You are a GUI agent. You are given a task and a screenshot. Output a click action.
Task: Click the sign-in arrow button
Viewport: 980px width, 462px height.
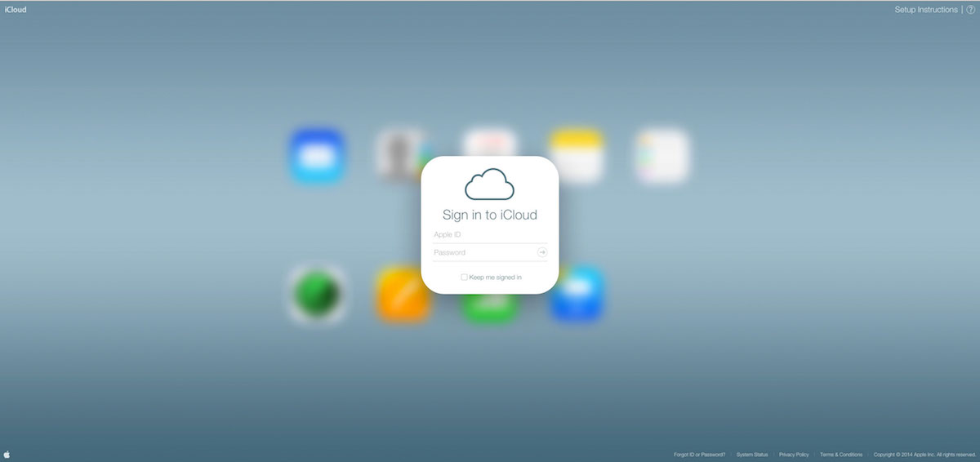[x=542, y=252]
